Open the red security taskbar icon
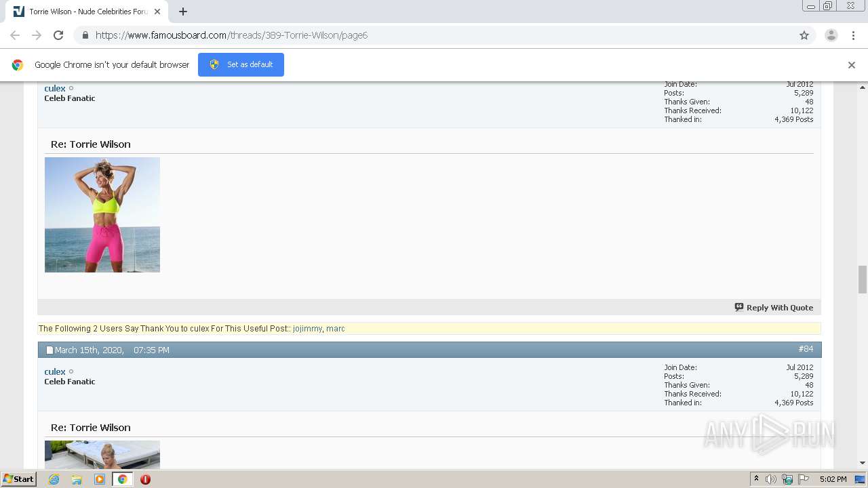This screenshot has width=868, height=488. coord(145,479)
